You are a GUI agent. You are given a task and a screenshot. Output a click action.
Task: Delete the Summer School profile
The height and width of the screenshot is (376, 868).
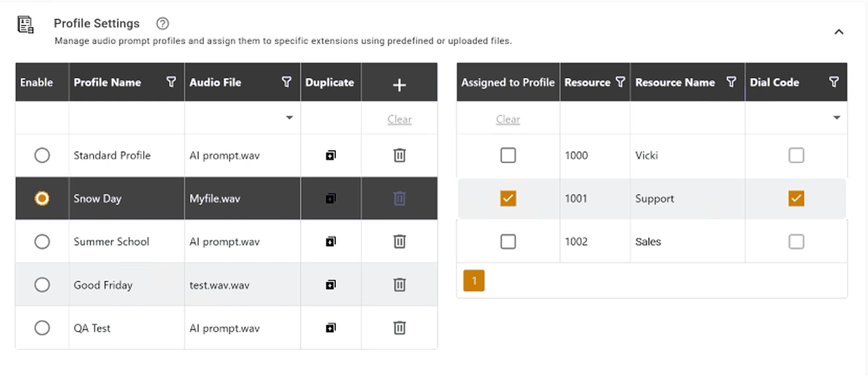399,242
